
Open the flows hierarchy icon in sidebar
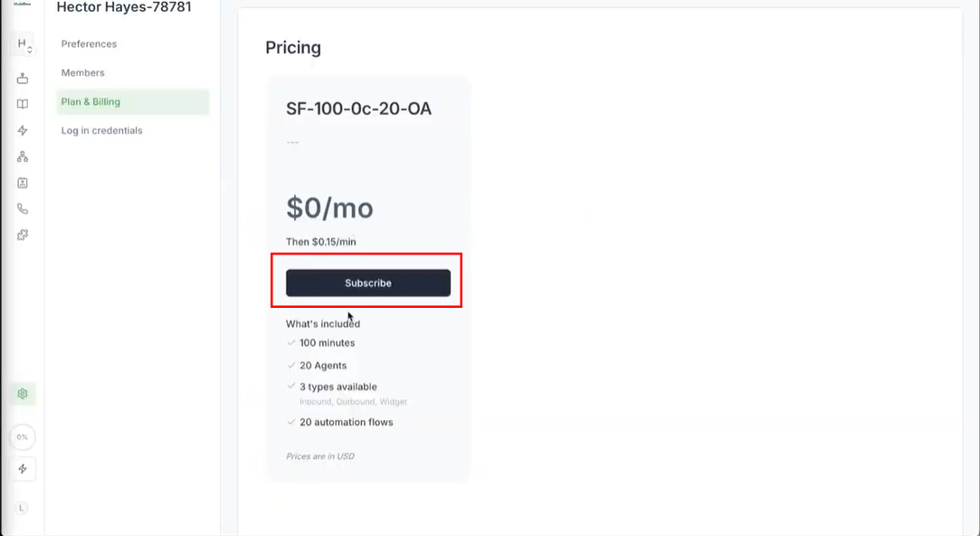[23, 157]
